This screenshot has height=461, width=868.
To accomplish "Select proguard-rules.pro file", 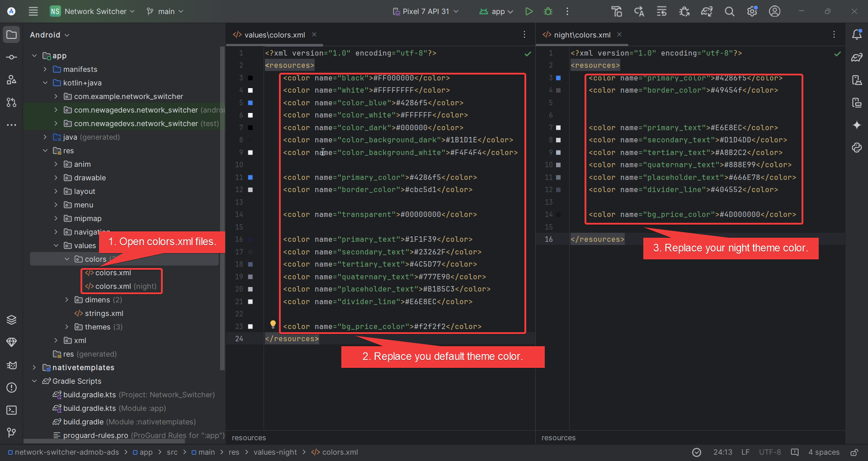I will pyautogui.click(x=138, y=435).
